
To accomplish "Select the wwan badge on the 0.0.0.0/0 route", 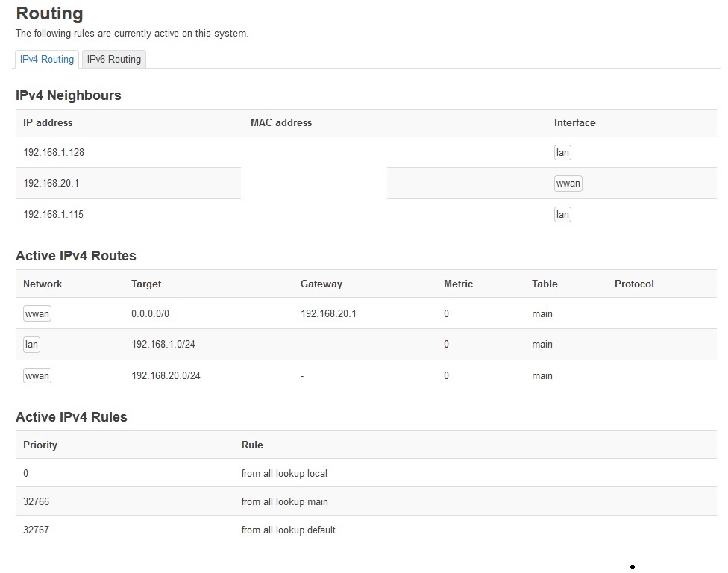I will 37,313.
